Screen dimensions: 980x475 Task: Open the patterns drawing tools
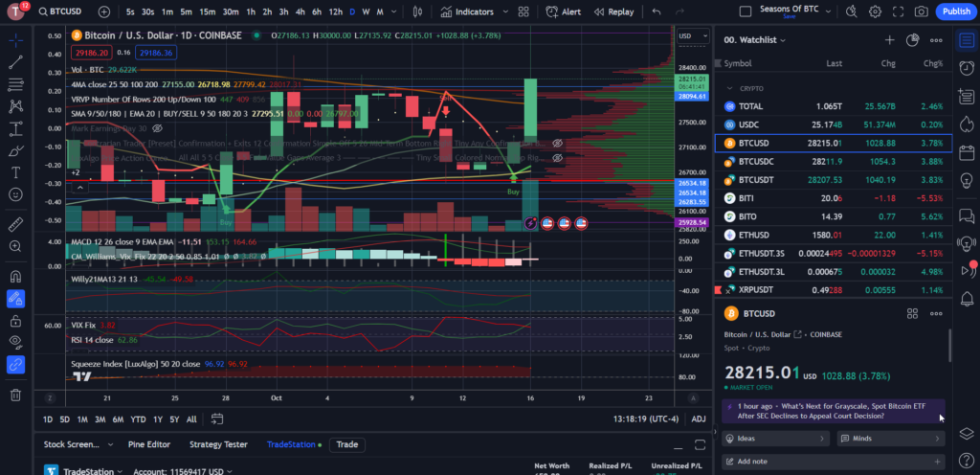[16, 106]
